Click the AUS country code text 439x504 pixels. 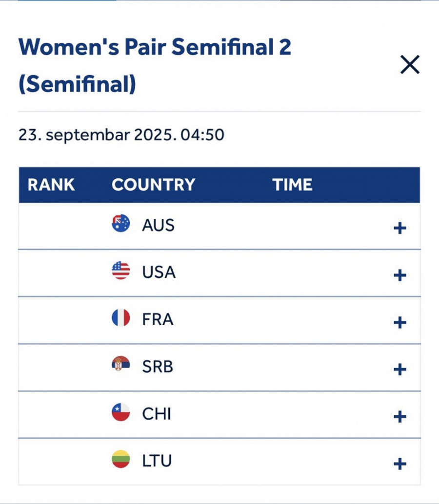158,225
